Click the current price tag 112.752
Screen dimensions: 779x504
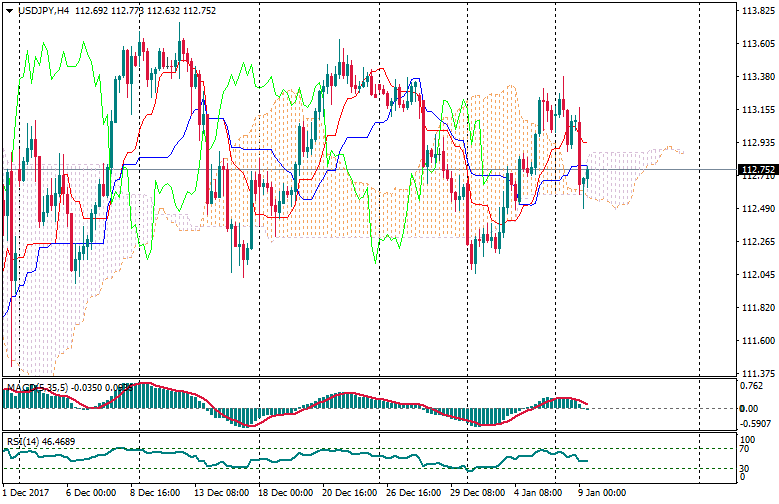[x=757, y=170]
